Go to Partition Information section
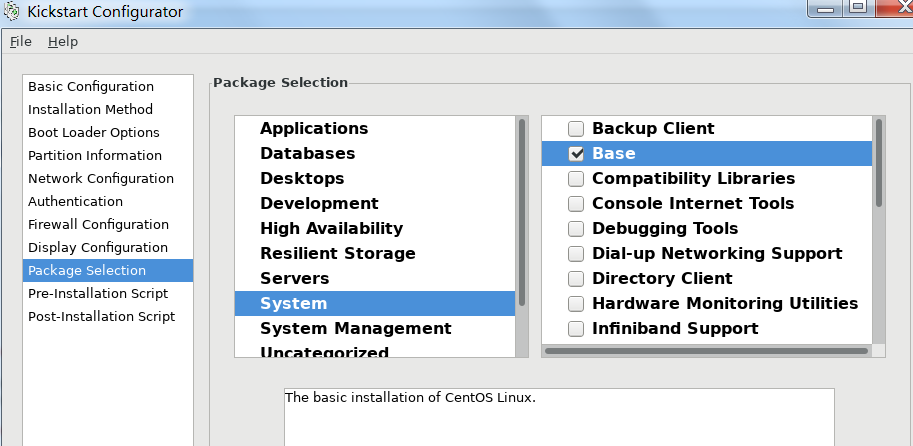This screenshot has width=913, height=446. click(95, 156)
